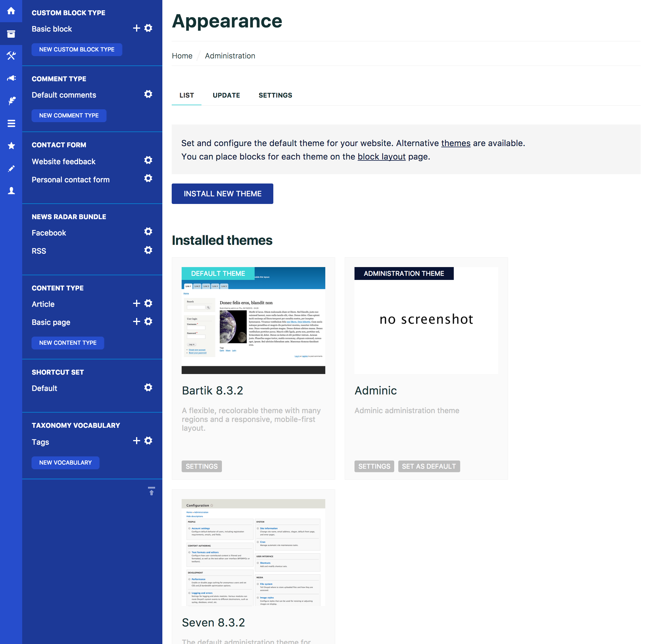Screen dimensions: 650x644
Task: Click the INSTALL NEW THEME button
Action: (x=222, y=193)
